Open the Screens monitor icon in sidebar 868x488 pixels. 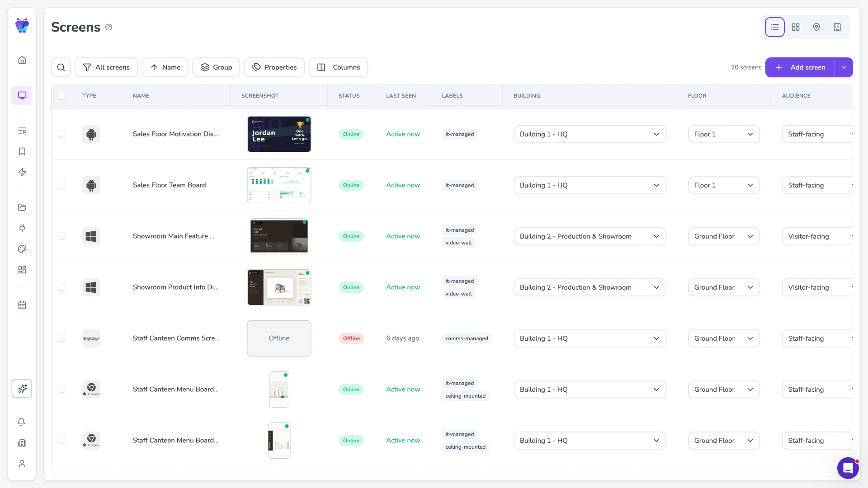22,95
